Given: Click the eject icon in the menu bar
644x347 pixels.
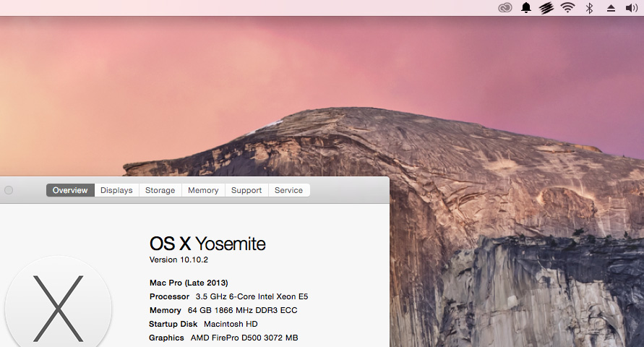Looking at the screenshot, I should 611,8.
